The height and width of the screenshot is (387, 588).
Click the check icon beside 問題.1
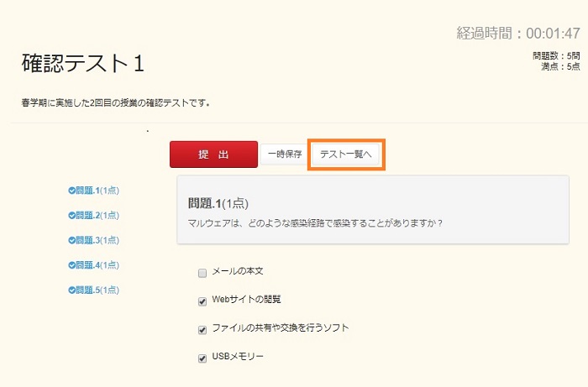(x=72, y=190)
